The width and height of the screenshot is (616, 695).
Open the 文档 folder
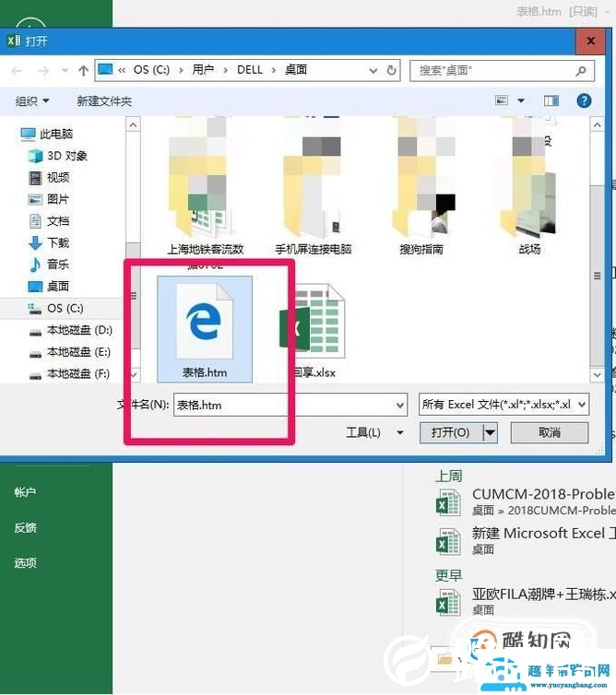tap(49, 220)
